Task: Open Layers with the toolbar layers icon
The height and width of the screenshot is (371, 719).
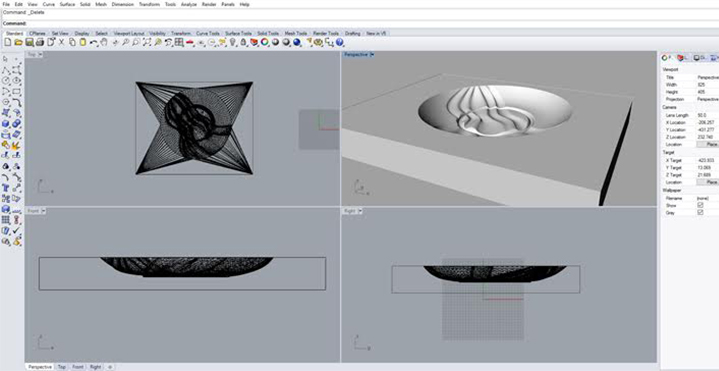Action: click(x=254, y=42)
